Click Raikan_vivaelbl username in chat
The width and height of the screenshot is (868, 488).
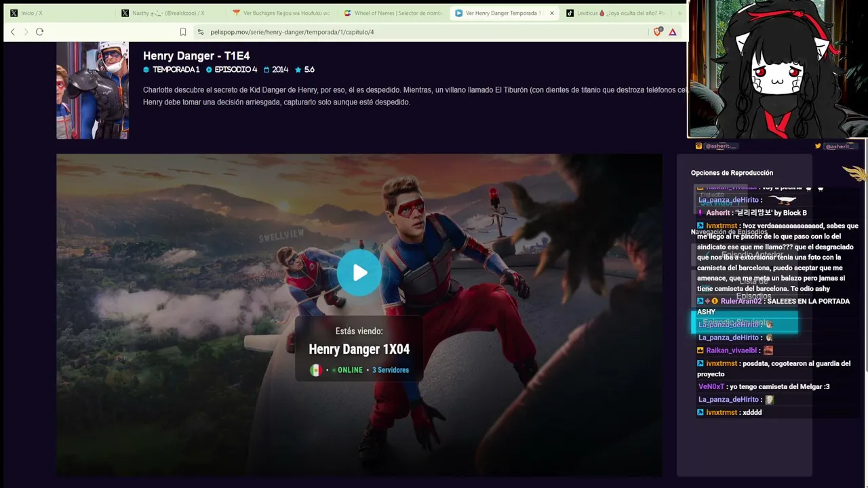pos(732,350)
